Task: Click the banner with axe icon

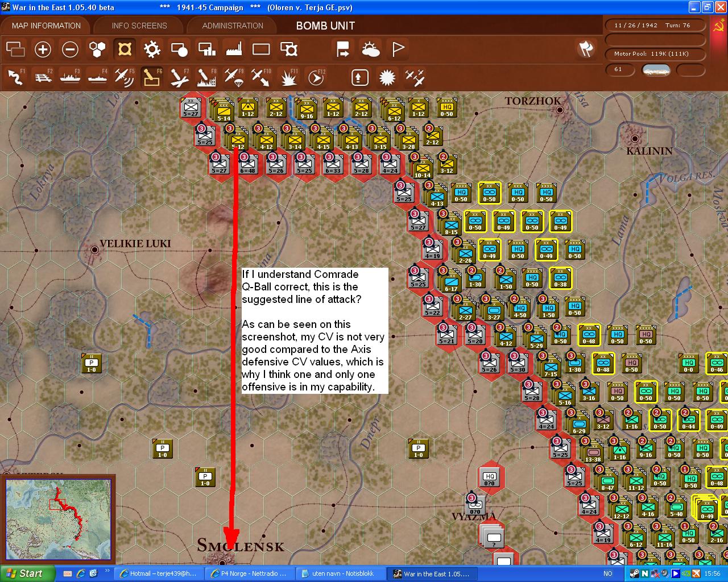Action: pyautogui.click(x=586, y=49)
